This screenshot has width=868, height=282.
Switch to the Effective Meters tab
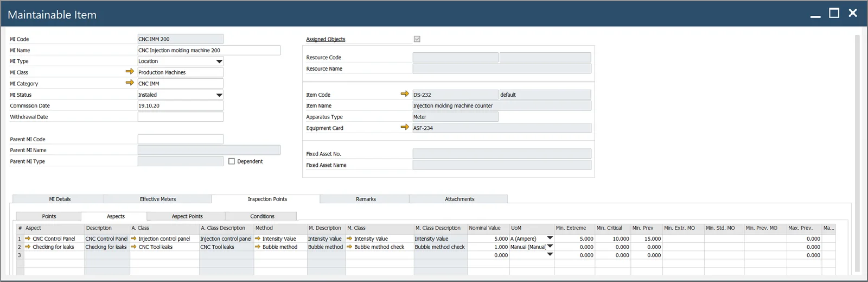(x=158, y=199)
